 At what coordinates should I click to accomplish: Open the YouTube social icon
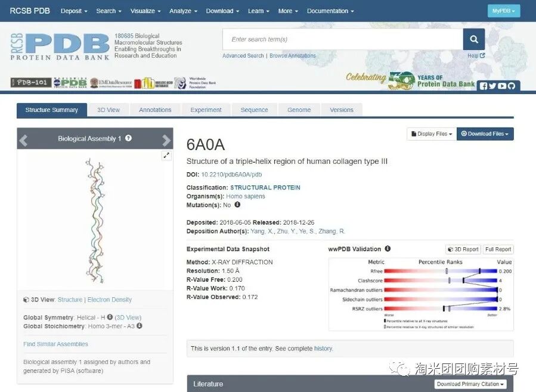coord(502,86)
